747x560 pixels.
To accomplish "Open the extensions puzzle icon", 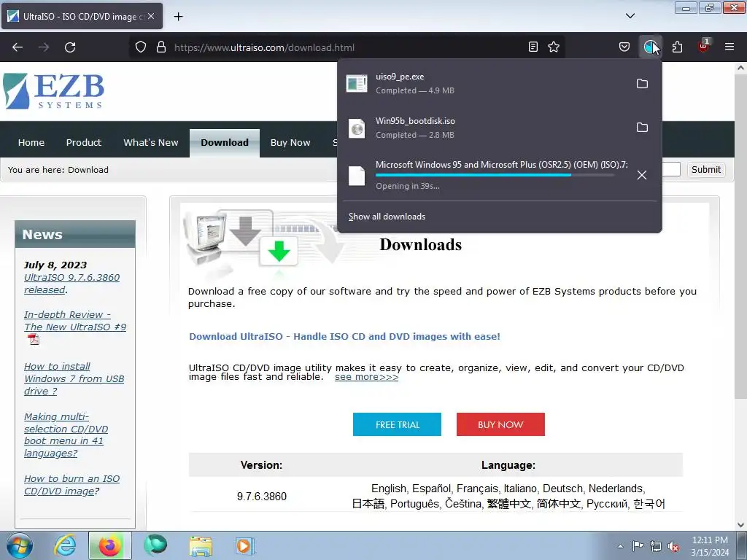I will 677,47.
